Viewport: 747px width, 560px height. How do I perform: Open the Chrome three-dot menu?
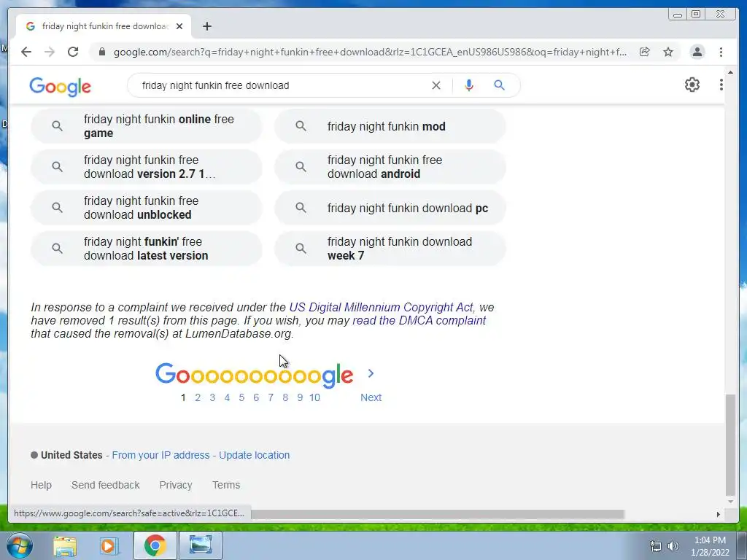point(721,52)
